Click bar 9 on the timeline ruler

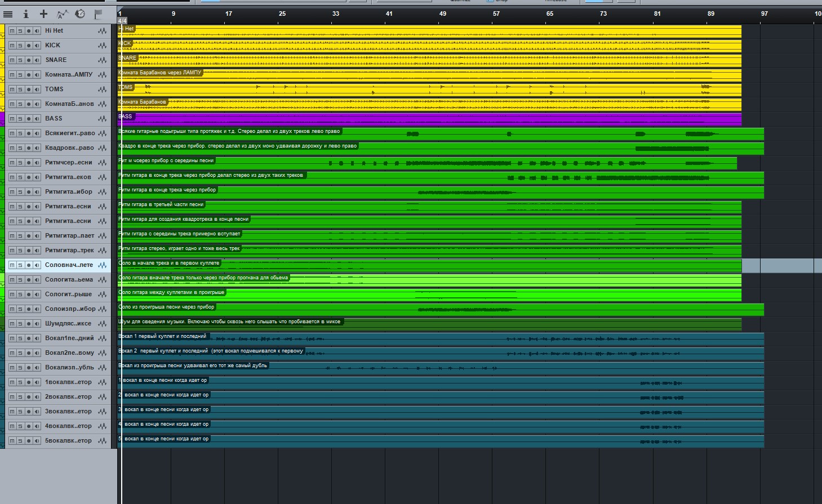tap(173, 14)
